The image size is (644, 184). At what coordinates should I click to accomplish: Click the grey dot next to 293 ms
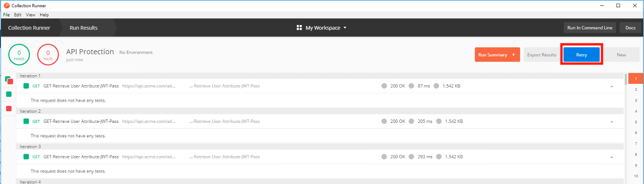(411, 157)
